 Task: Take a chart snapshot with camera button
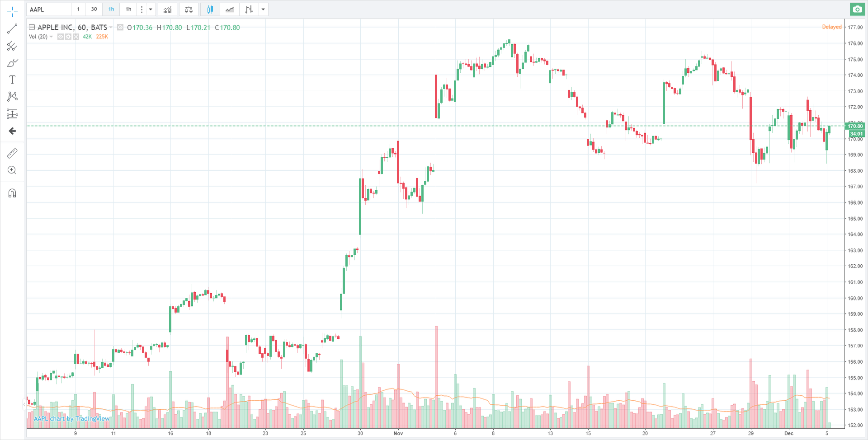[x=857, y=9]
